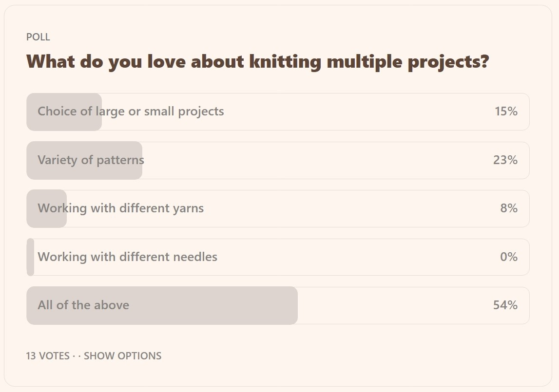Click the poll question heading about knitting
This screenshot has height=392, width=559.
pos(257,61)
